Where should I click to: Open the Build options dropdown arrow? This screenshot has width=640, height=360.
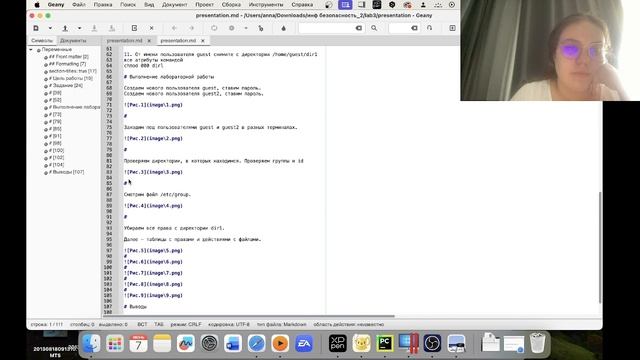click(x=246, y=28)
